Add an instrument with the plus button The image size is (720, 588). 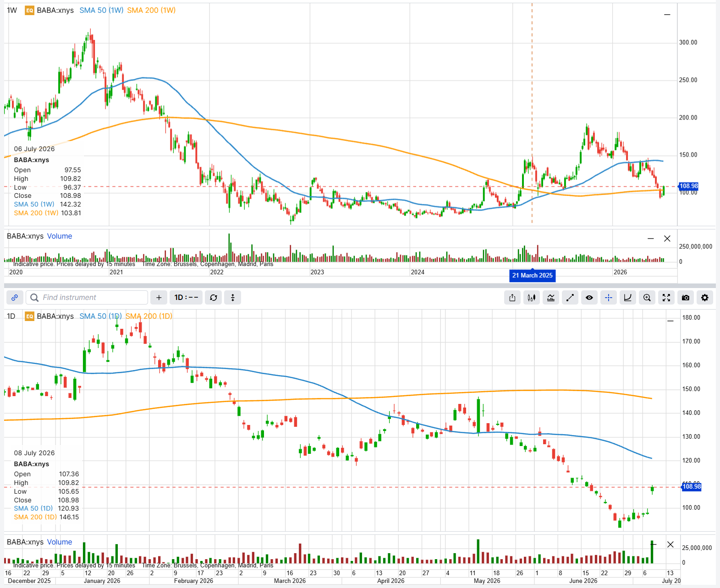click(x=159, y=298)
